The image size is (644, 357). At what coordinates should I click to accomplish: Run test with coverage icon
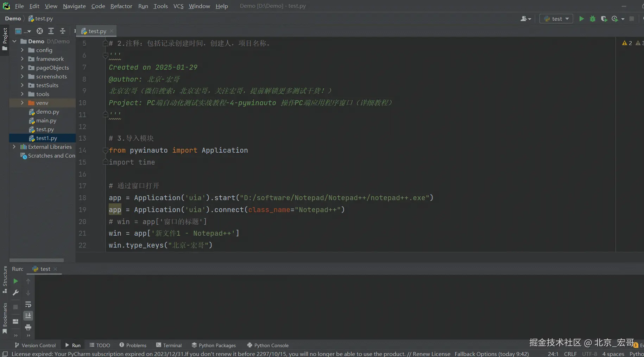[x=604, y=19]
